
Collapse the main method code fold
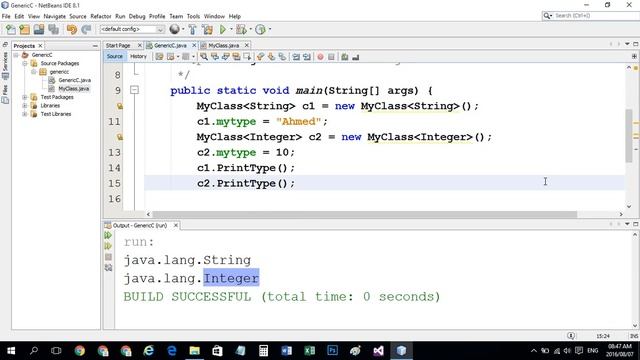[x=134, y=90]
